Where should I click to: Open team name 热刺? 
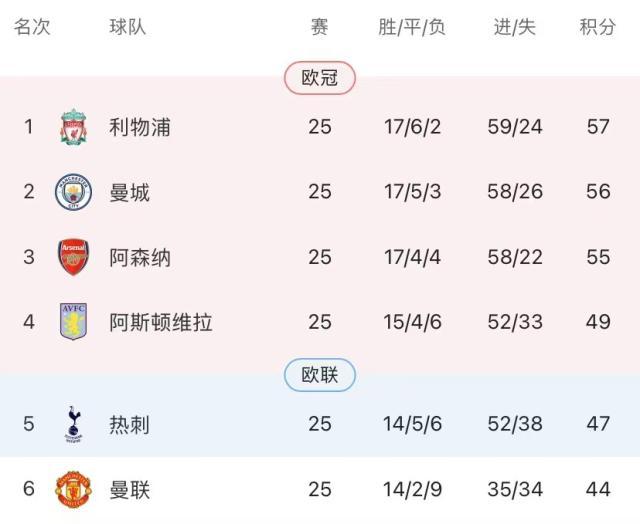coord(130,424)
